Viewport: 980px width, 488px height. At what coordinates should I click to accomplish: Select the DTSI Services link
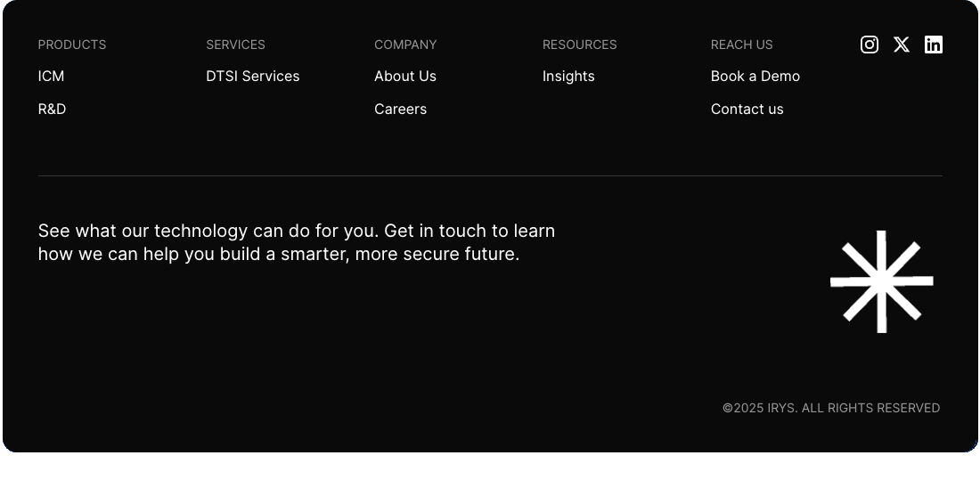coord(252,77)
